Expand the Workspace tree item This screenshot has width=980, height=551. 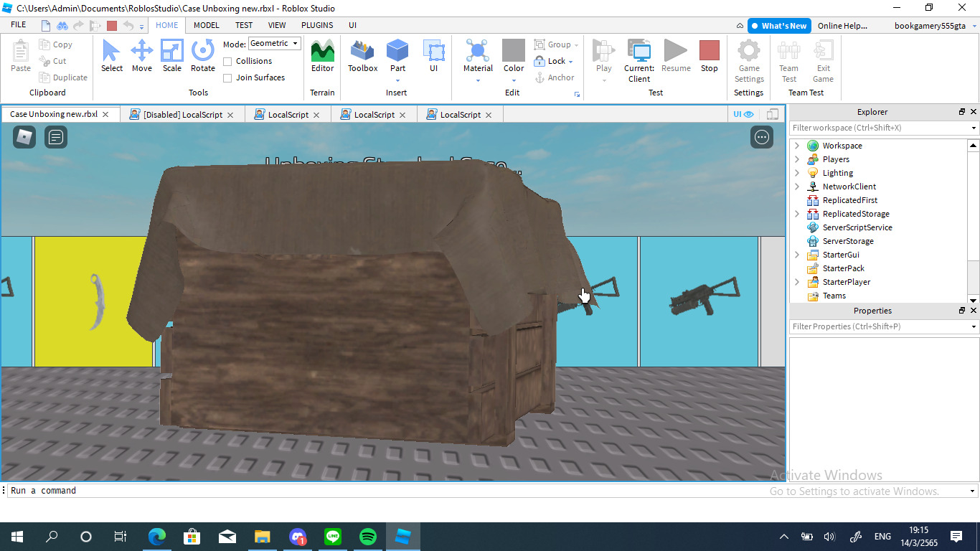[796, 145]
